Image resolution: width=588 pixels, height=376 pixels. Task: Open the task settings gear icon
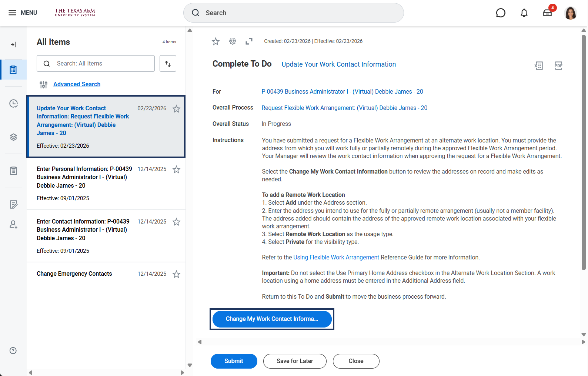(233, 41)
